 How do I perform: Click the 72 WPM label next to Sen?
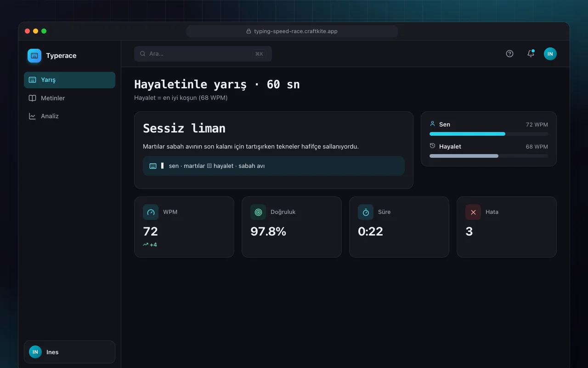[x=537, y=125]
